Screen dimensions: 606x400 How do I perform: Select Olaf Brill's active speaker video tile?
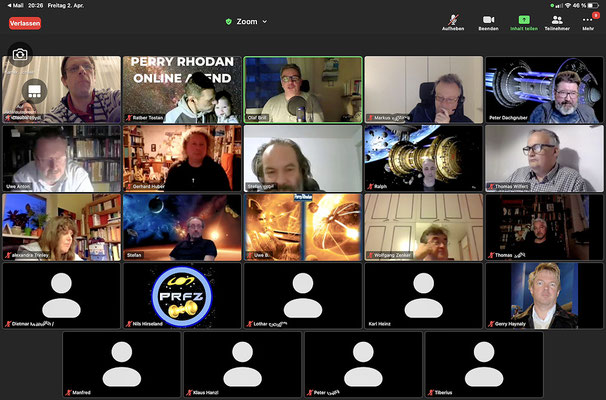pos(303,90)
